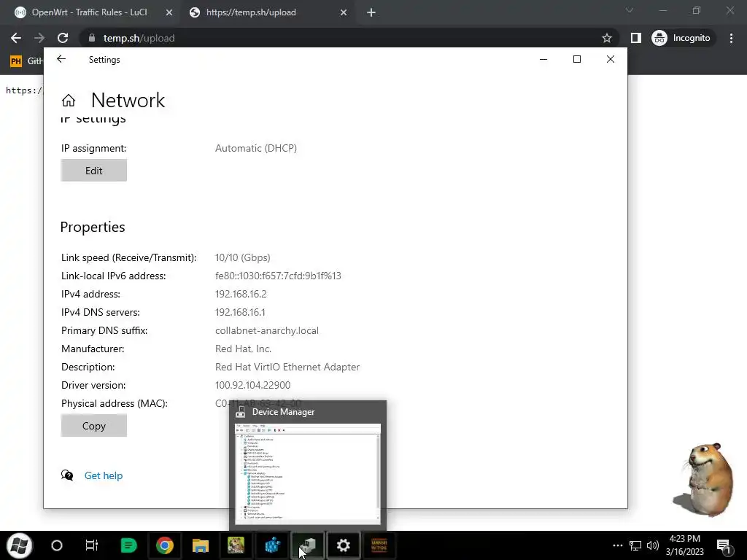Open the notification center icon
The height and width of the screenshot is (560, 747).
pos(724,545)
